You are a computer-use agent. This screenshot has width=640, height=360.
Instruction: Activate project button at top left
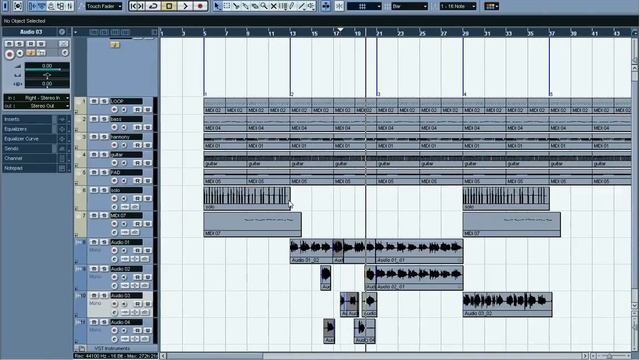click(x=5, y=6)
